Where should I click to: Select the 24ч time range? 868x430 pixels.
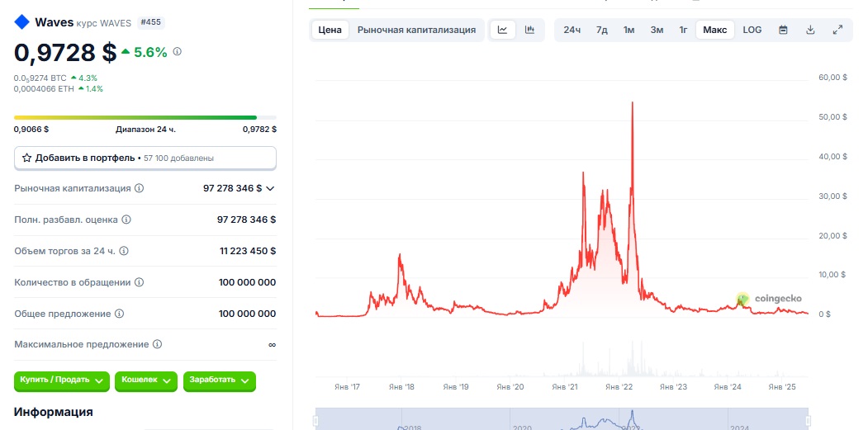pyautogui.click(x=572, y=30)
